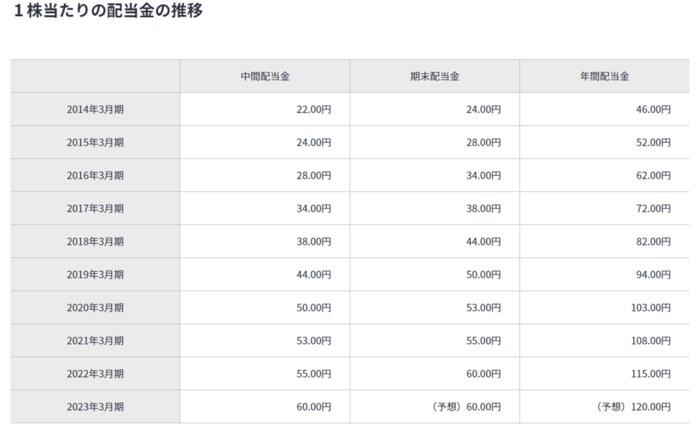Click the 2015年3月期 row label
Image resolution: width=700 pixels, height=431 pixels.
95,142
